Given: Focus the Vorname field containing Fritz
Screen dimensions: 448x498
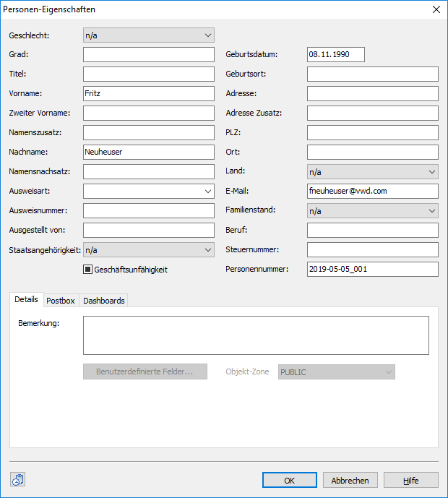Looking at the screenshot, I should (x=148, y=93).
